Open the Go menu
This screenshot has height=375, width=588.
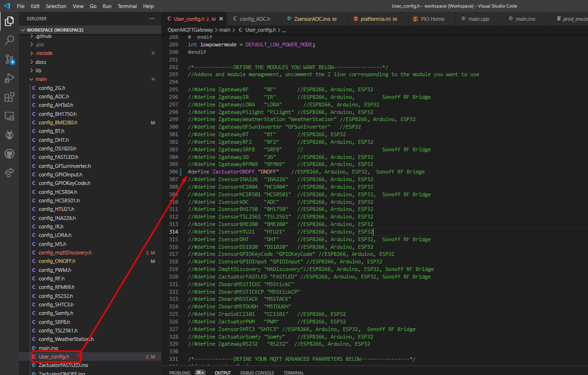pyautogui.click(x=93, y=6)
